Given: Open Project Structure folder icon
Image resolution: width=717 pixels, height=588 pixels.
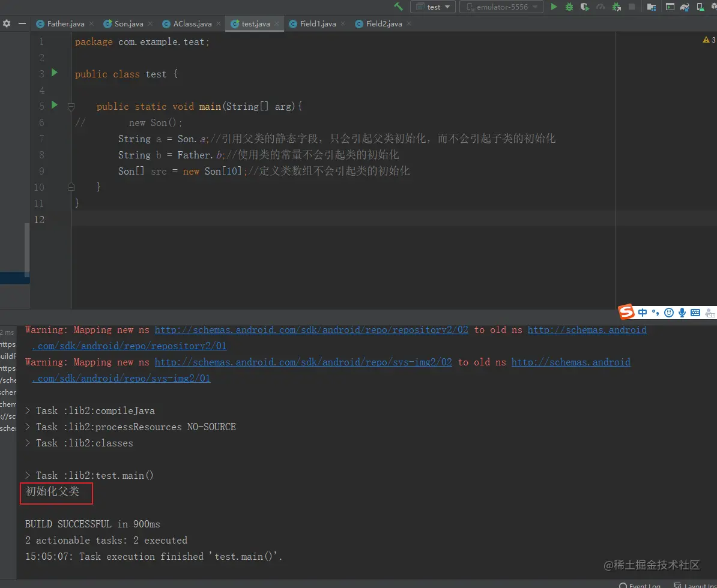Looking at the screenshot, I should pos(652,7).
